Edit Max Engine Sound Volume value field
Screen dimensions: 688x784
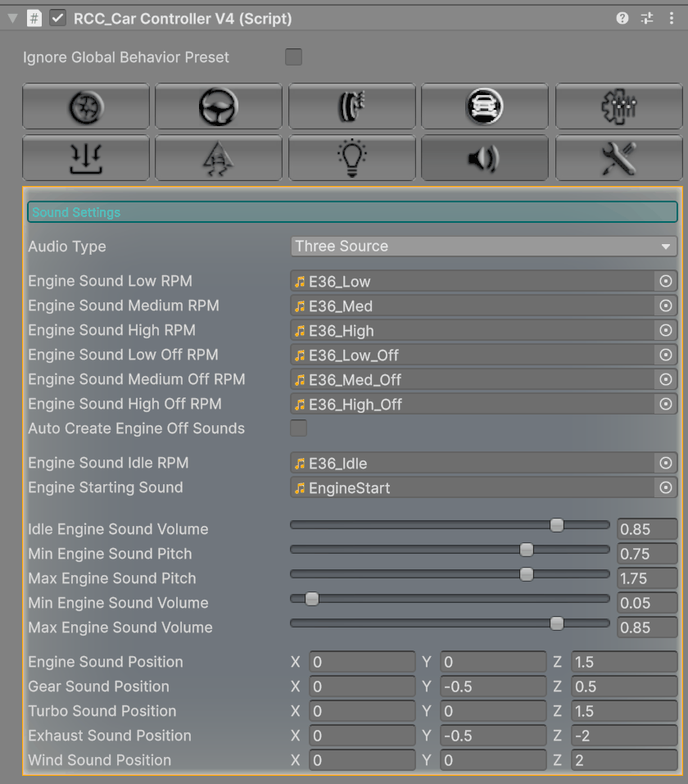[647, 627]
